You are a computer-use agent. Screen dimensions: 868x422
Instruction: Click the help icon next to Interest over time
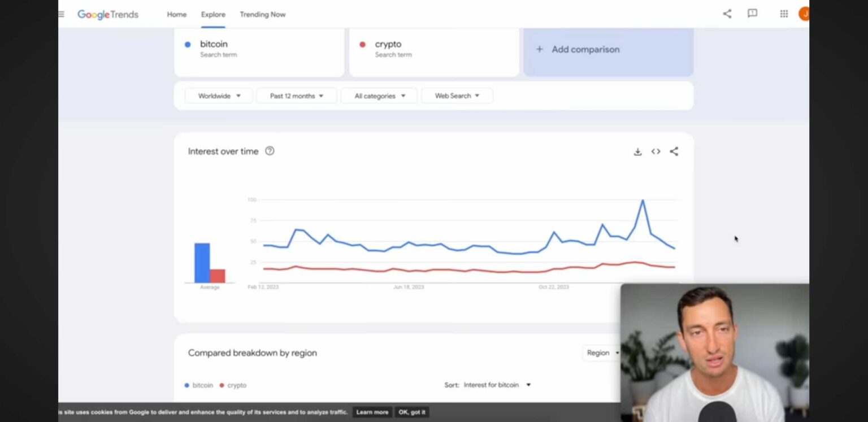point(270,151)
